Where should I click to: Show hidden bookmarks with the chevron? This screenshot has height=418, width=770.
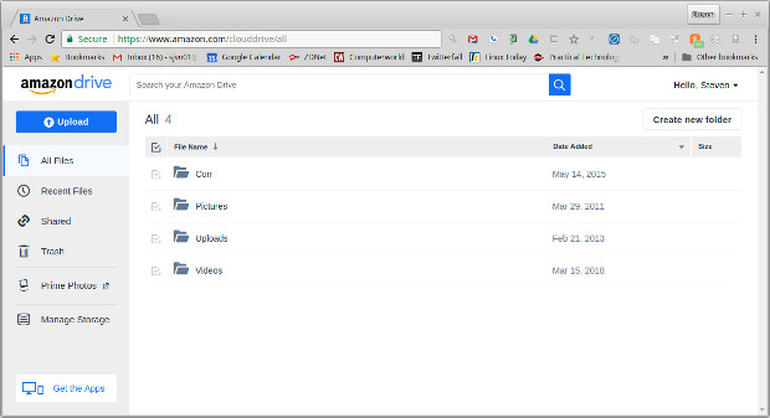tap(665, 57)
